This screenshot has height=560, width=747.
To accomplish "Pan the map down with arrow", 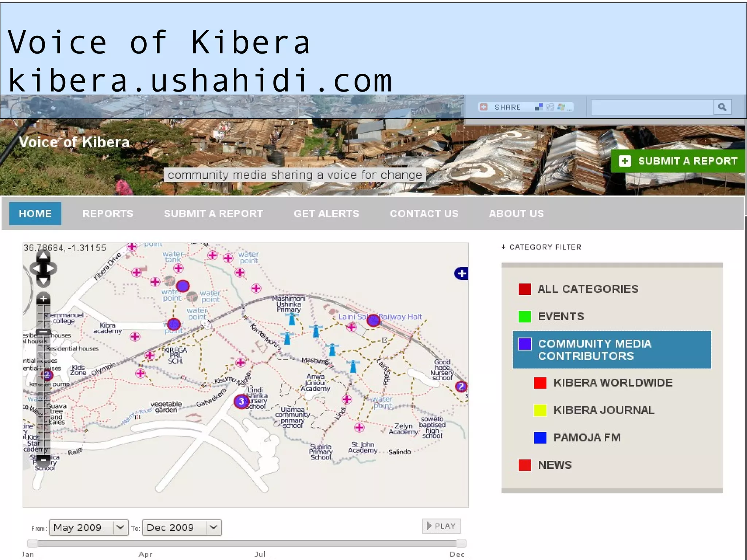I will click(x=43, y=281).
